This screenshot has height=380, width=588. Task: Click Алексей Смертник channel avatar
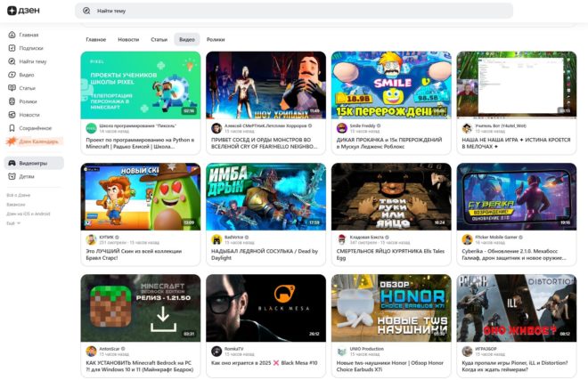pyautogui.click(x=216, y=128)
